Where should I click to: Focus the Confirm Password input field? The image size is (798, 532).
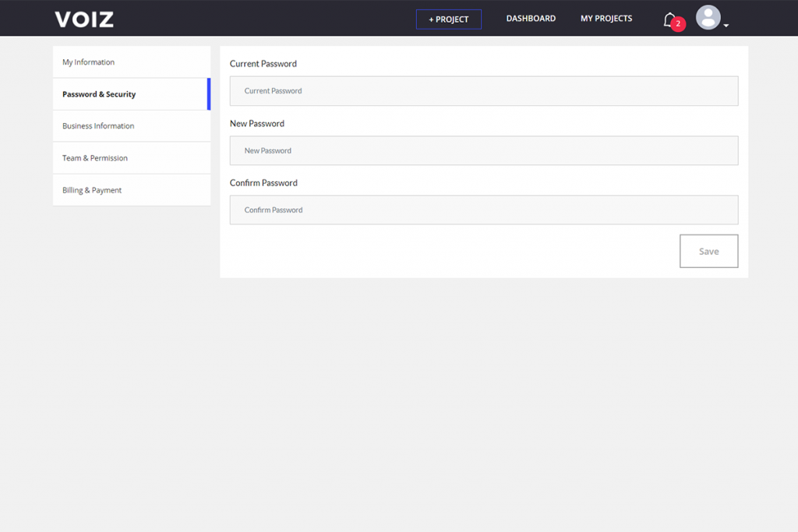coord(484,210)
